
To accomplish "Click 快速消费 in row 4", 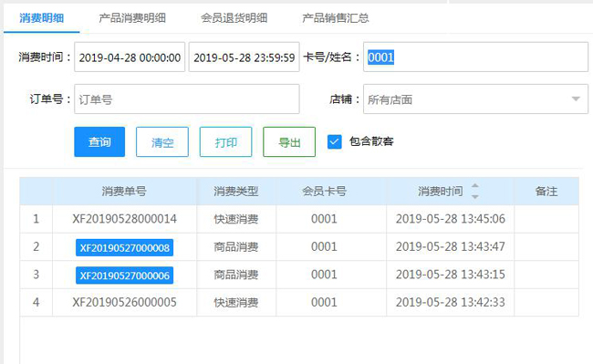I will (236, 302).
